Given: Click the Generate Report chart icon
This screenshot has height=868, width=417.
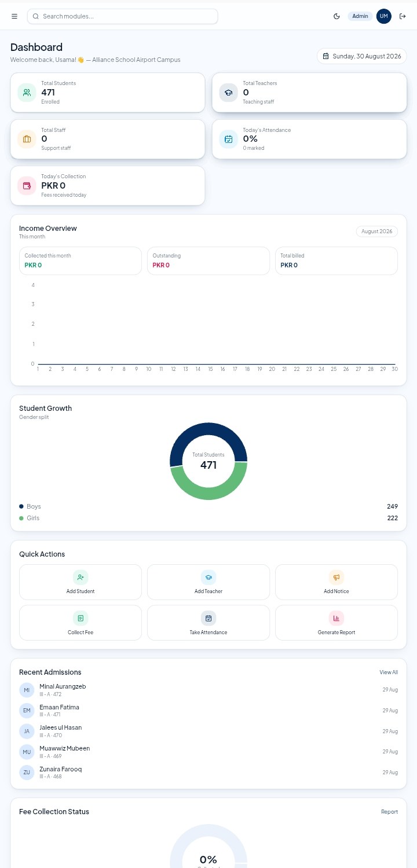Looking at the screenshot, I should 336,618.
